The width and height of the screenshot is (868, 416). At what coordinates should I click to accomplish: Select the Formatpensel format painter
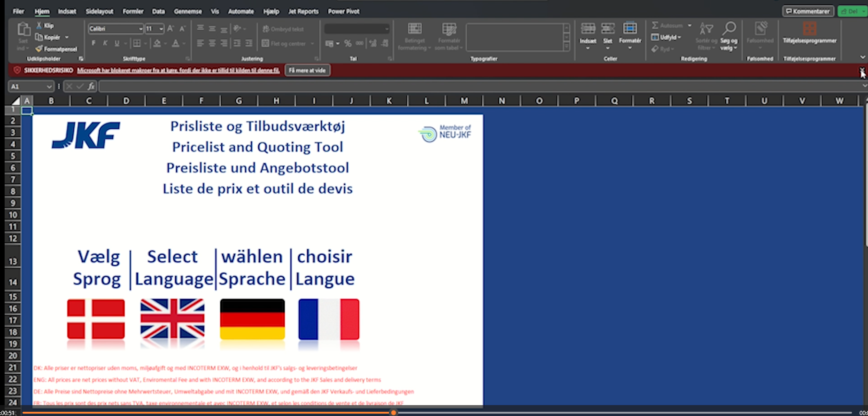point(56,49)
